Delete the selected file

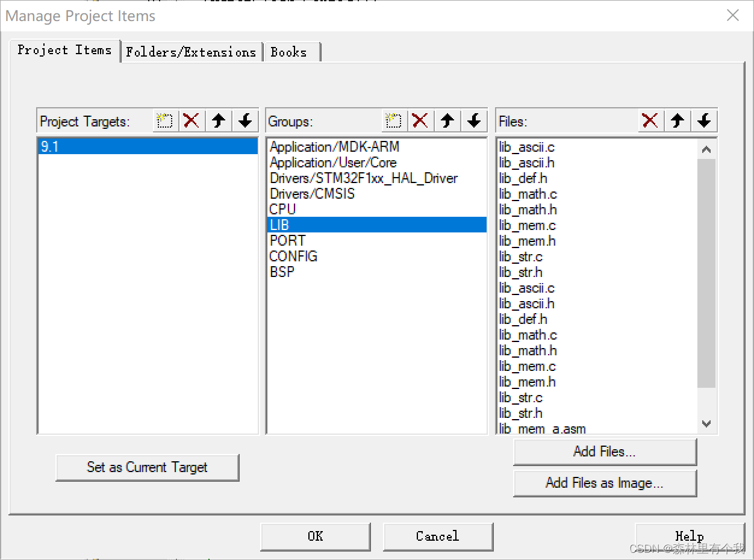[x=650, y=120]
